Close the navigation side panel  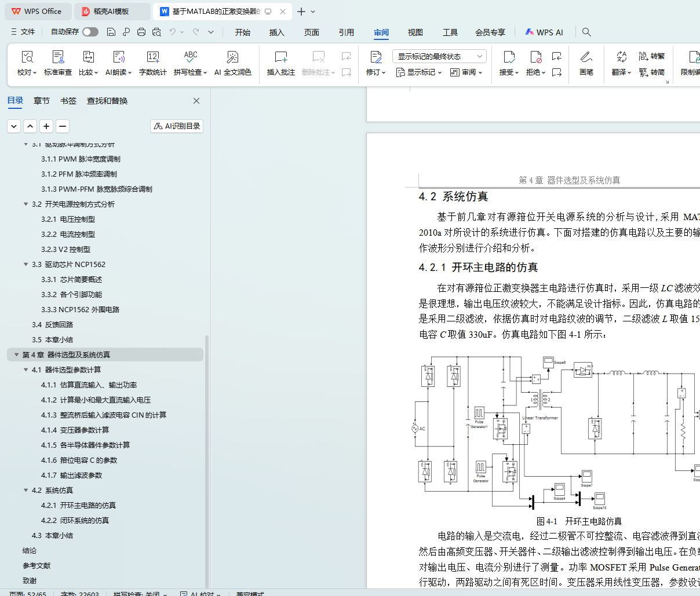point(196,101)
